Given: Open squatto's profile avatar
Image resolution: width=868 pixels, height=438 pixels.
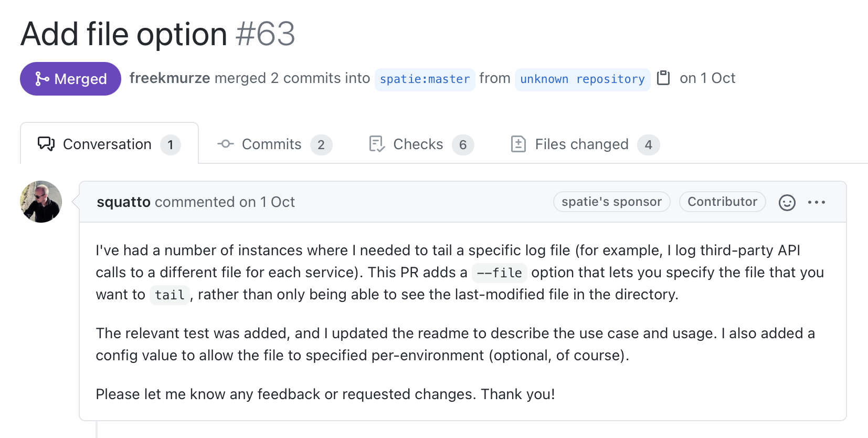Looking at the screenshot, I should pos(41,202).
